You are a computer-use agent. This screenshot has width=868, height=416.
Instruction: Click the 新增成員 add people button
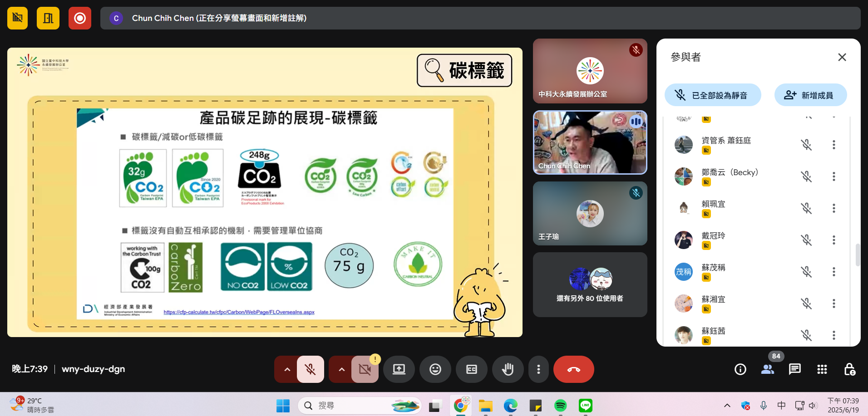[810, 95]
